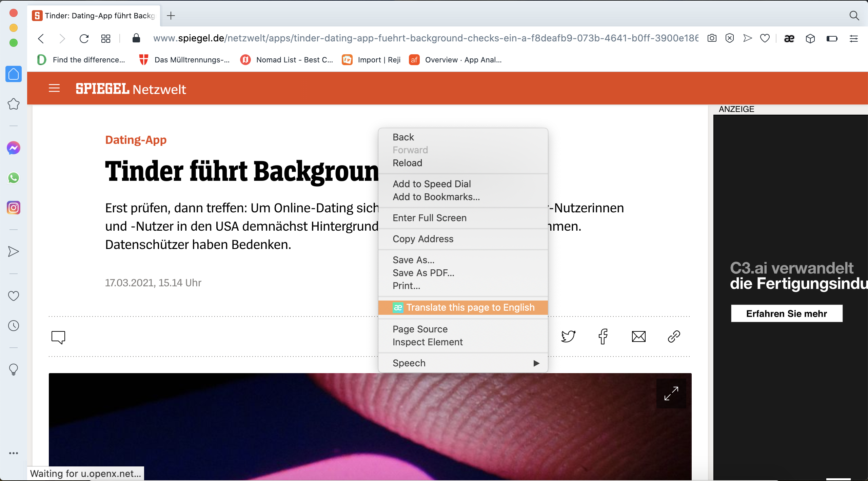Choose Enter Full Screen
868x481 pixels.
click(x=463, y=218)
